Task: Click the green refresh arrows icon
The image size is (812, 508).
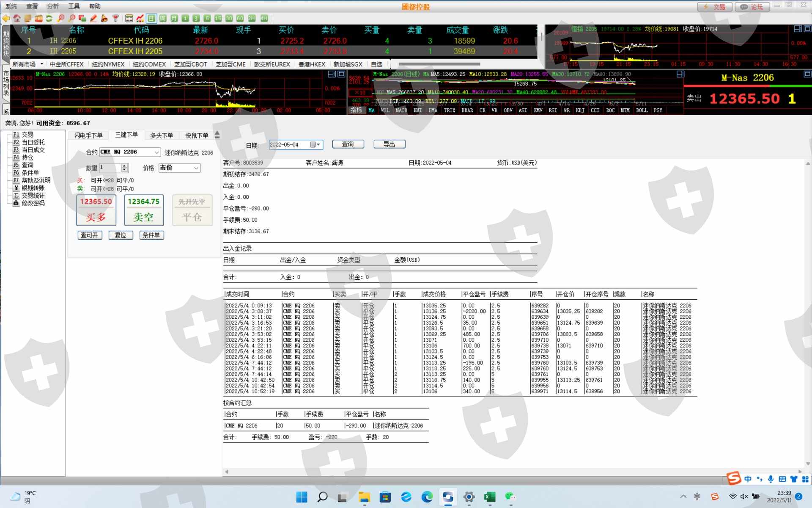Action: (49, 18)
